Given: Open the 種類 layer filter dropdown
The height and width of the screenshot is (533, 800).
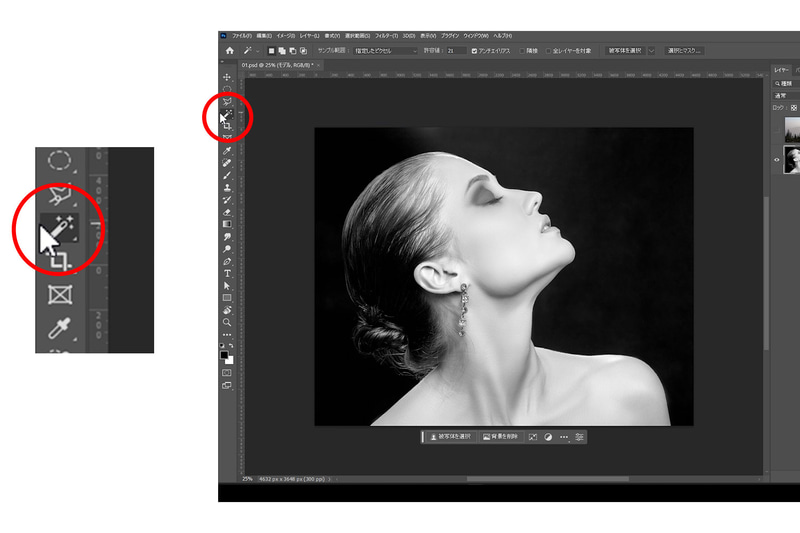Looking at the screenshot, I should (x=786, y=83).
